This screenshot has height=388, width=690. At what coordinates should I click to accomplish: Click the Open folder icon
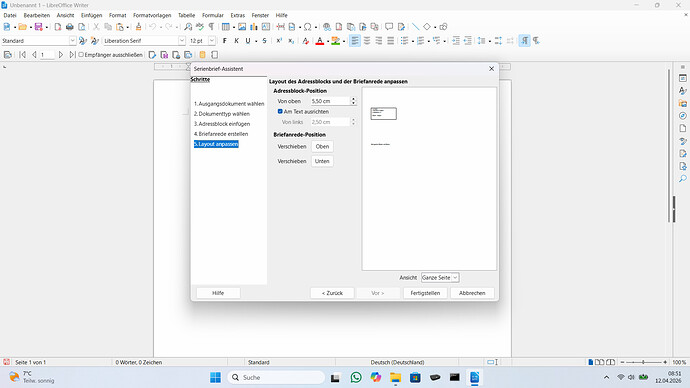tap(22, 27)
